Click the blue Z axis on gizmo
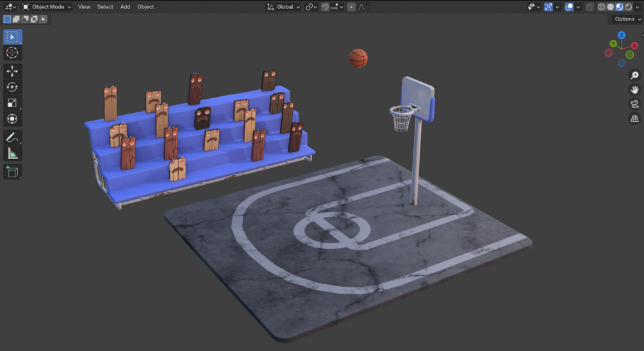 pyautogui.click(x=622, y=35)
